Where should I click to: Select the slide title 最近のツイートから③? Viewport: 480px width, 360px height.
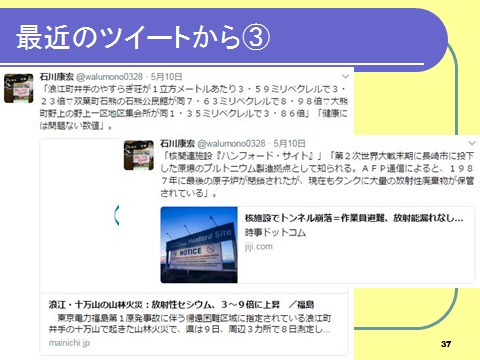[x=143, y=37]
